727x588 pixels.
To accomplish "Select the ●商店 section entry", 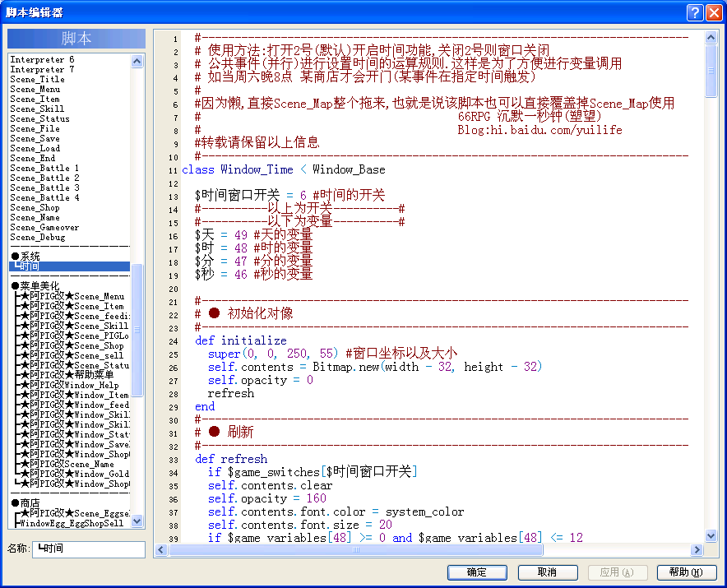I will pyautogui.click(x=70, y=503).
